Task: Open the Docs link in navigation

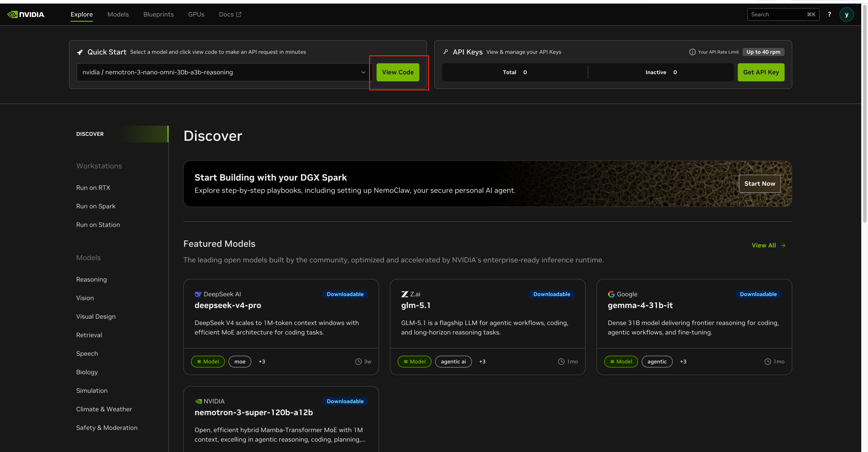Action: point(230,14)
